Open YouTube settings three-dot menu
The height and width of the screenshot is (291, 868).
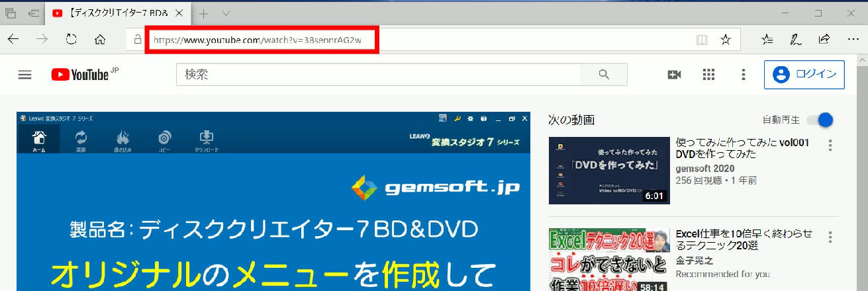[x=744, y=75]
